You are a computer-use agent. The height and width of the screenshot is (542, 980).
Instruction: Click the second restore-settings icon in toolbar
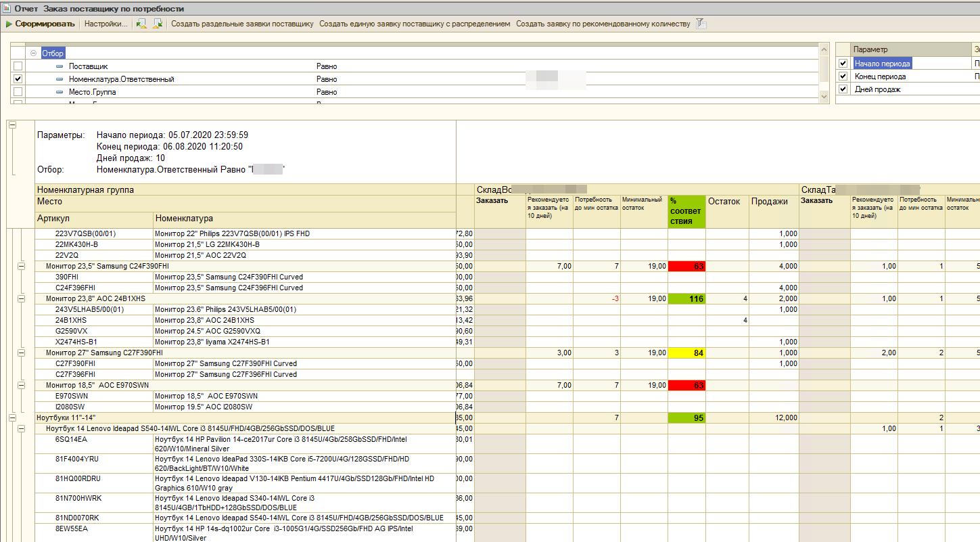(158, 24)
